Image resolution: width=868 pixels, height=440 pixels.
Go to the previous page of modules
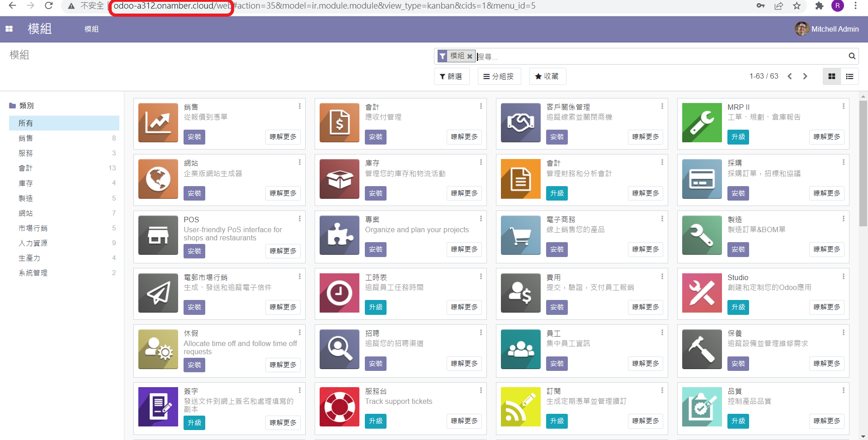point(790,76)
